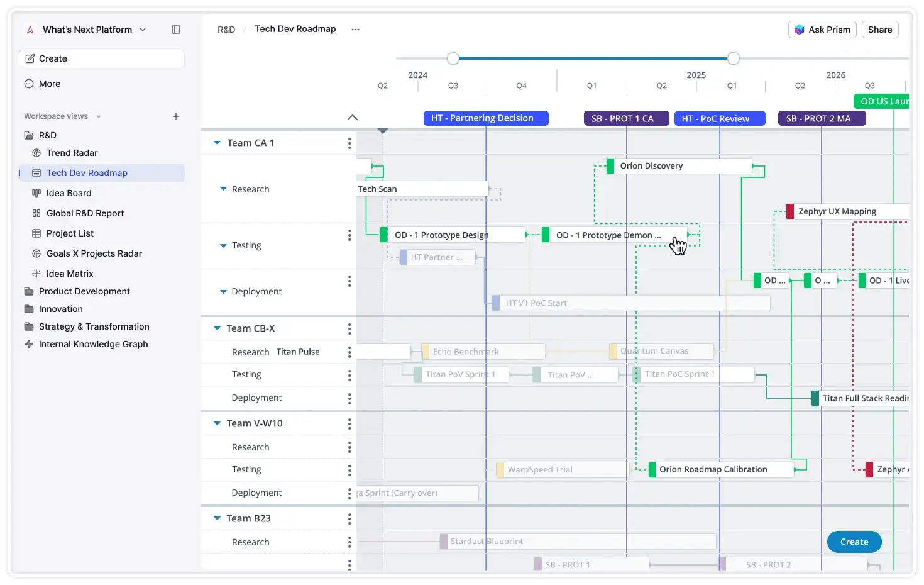
Task: Toggle the sidebar collapse panel icon
Action: pyautogui.click(x=176, y=30)
